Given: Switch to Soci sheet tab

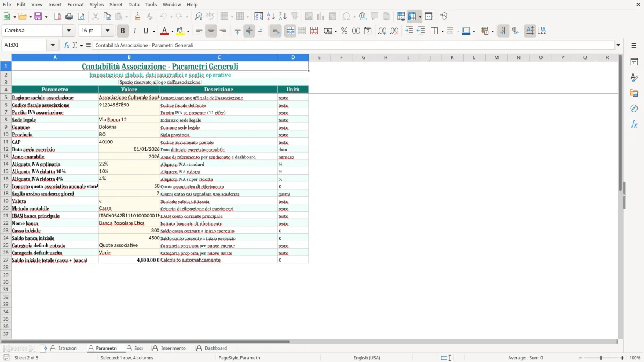Looking at the screenshot, I should point(138,349).
